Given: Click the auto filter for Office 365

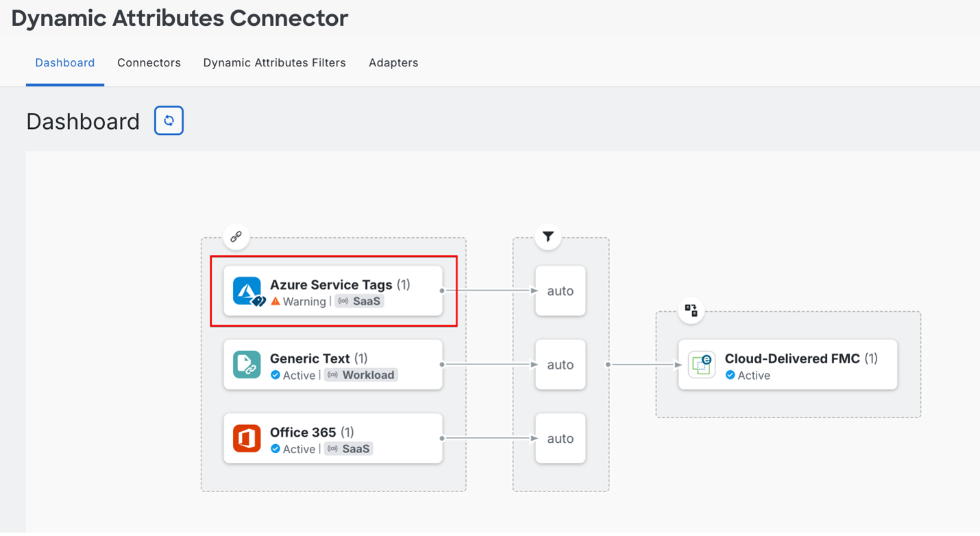Looking at the screenshot, I should point(560,439).
